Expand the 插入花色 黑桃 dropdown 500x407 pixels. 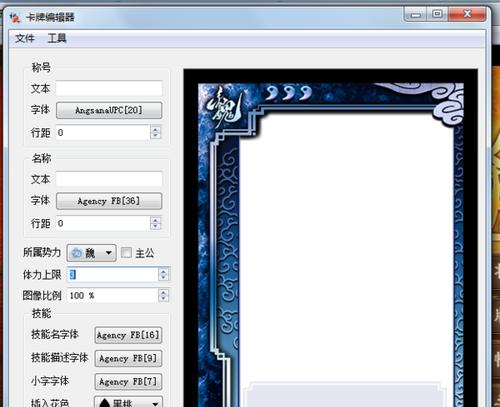click(128, 402)
